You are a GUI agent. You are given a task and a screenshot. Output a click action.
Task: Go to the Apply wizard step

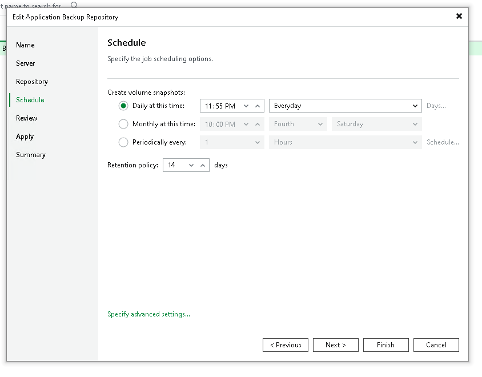click(x=25, y=137)
